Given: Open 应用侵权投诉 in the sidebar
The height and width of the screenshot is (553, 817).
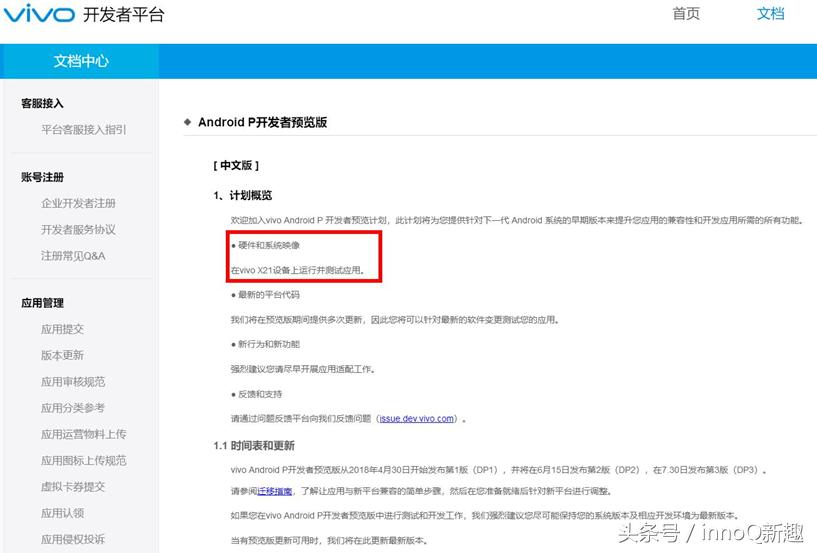Looking at the screenshot, I should (73, 539).
